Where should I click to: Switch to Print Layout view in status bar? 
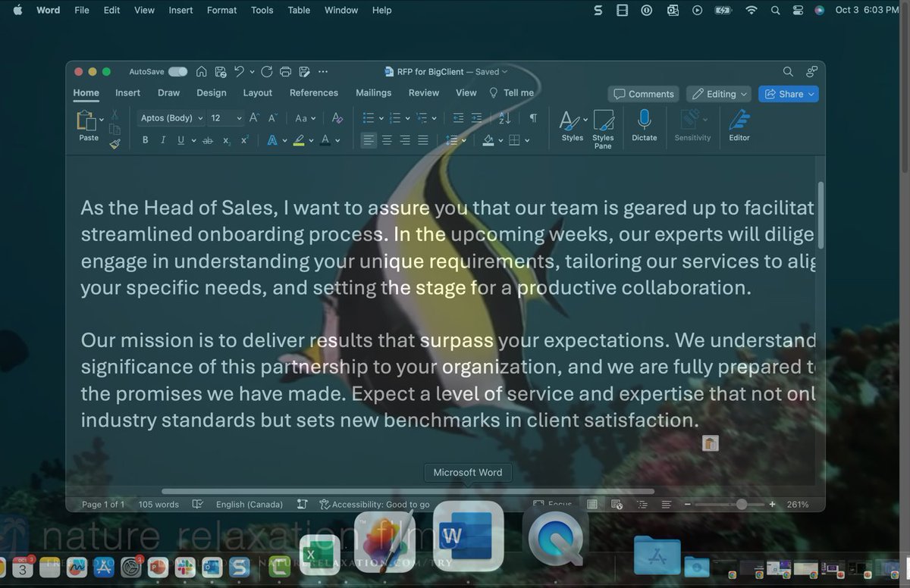[592, 505]
